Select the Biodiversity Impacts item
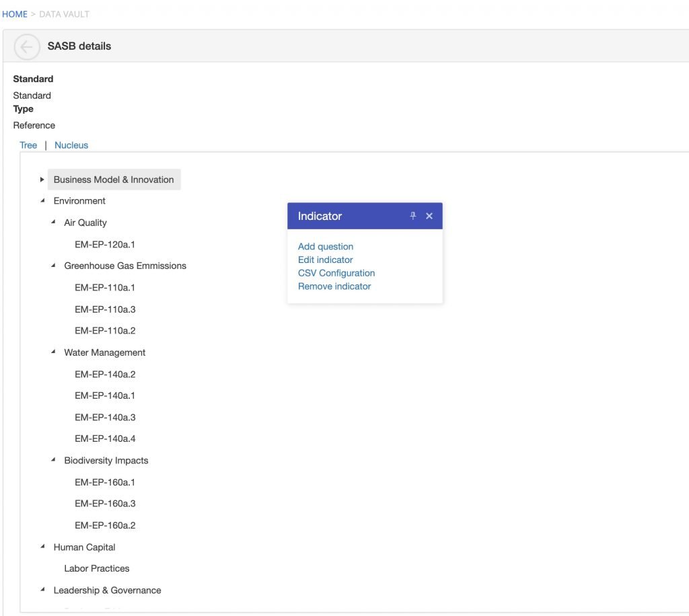Viewport: 689px width, 616px height. pyautogui.click(x=106, y=461)
